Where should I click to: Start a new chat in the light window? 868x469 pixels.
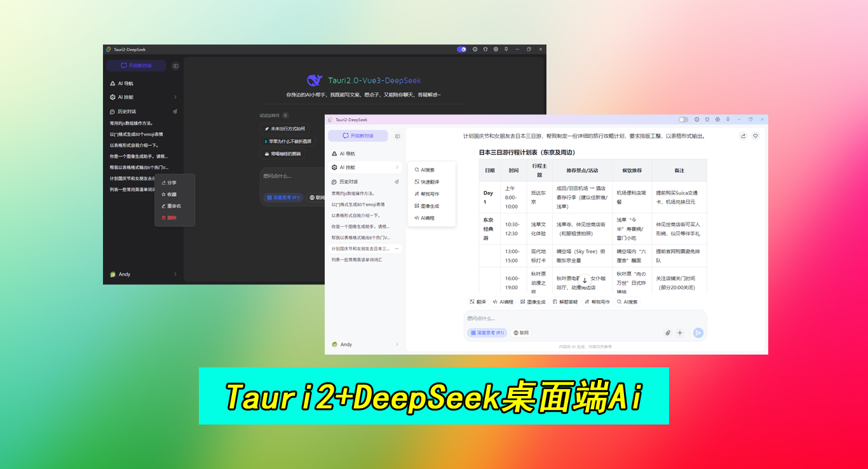pyautogui.click(x=358, y=135)
